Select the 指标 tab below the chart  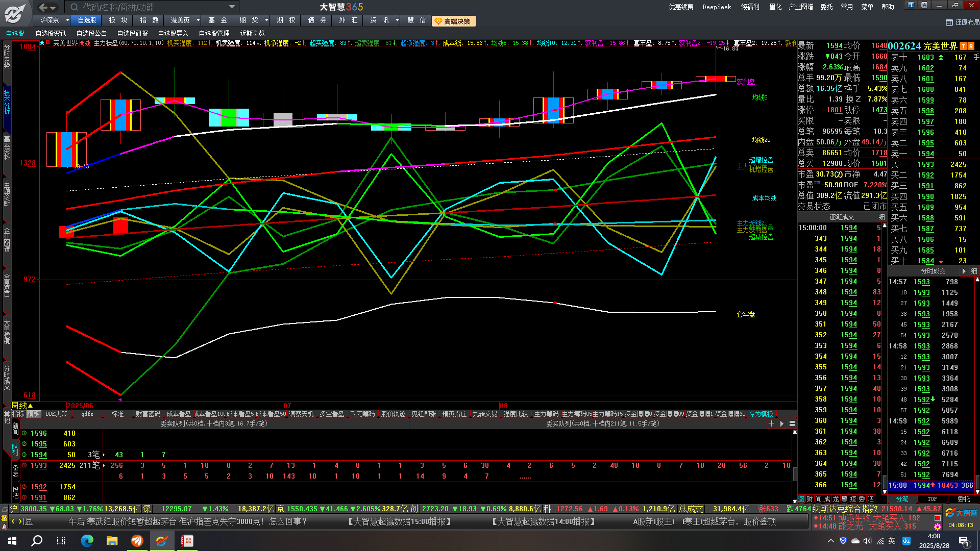coord(18,414)
